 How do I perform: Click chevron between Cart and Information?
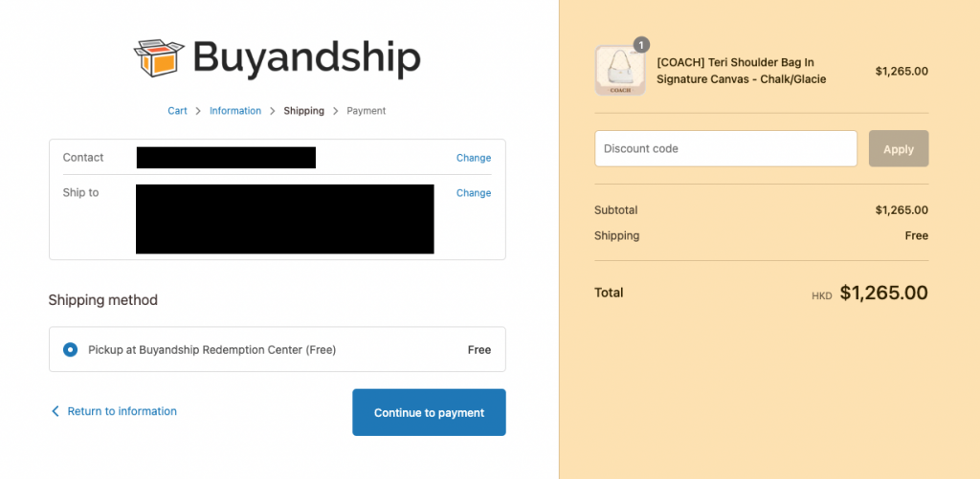[198, 111]
